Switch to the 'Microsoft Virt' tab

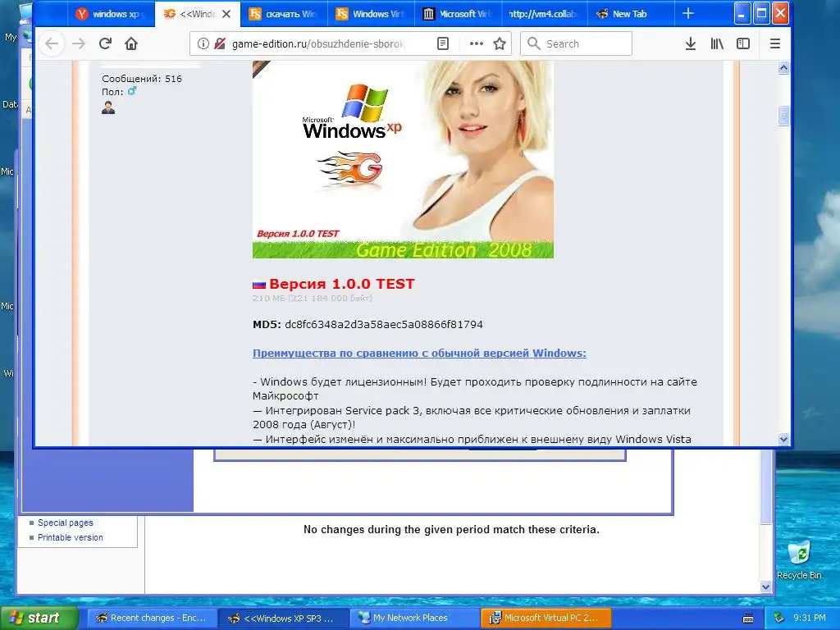[x=458, y=14]
